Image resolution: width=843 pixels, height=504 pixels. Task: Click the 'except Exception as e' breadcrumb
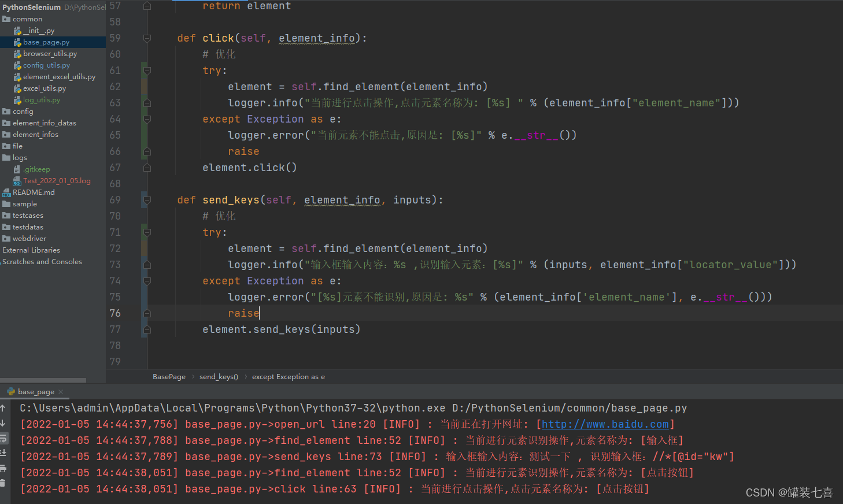[x=289, y=377]
